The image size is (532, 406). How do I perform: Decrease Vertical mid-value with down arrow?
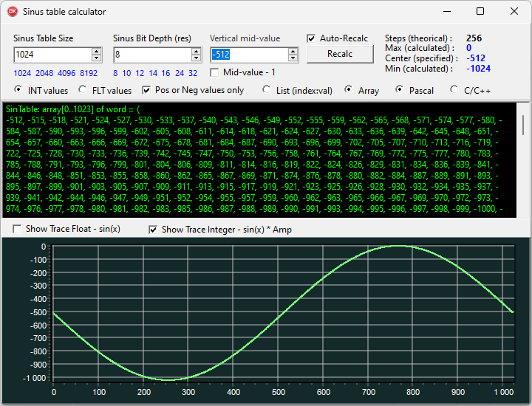pos(293,58)
